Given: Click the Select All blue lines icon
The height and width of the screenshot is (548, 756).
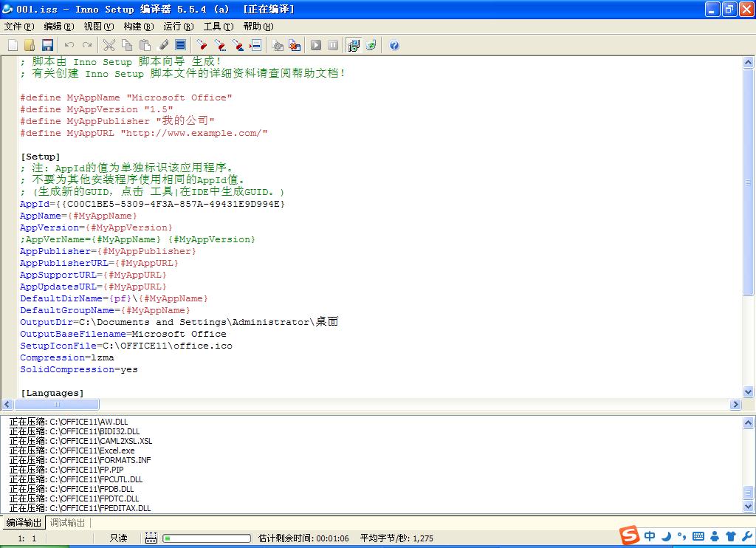Looking at the screenshot, I should [180, 45].
